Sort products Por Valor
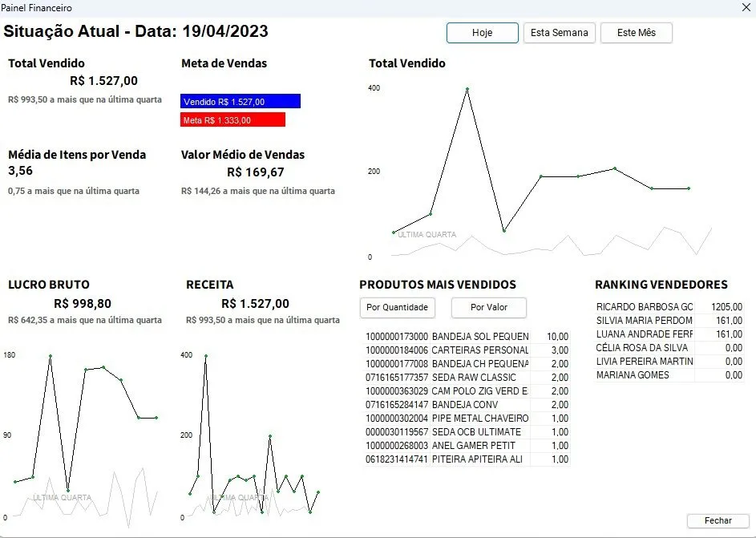The height and width of the screenshot is (538, 756). pos(489,307)
